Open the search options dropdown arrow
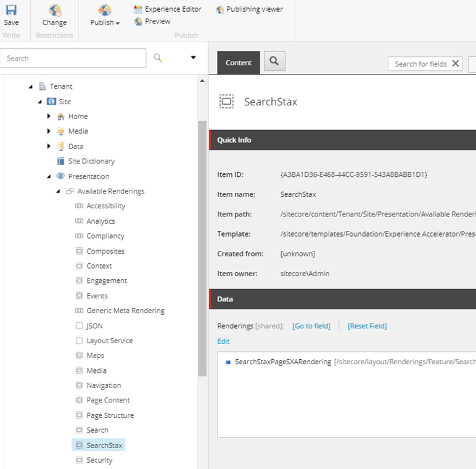The width and height of the screenshot is (476, 469). click(193, 57)
